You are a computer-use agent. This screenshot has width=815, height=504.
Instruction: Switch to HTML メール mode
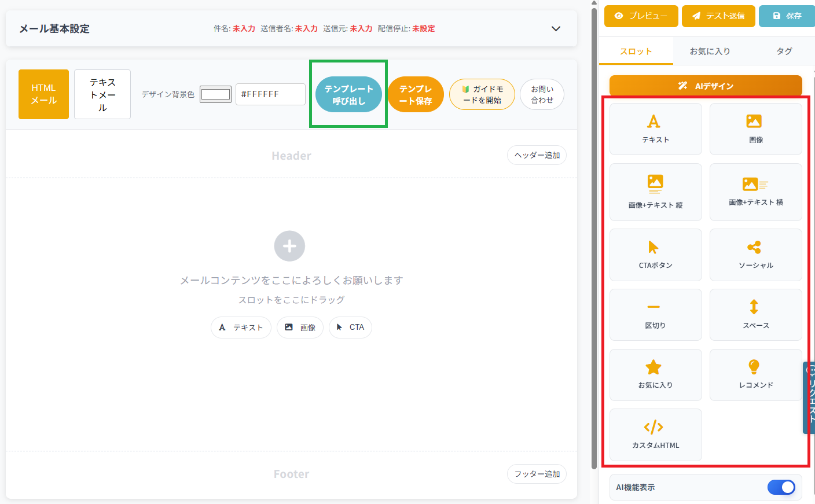(43, 94)
